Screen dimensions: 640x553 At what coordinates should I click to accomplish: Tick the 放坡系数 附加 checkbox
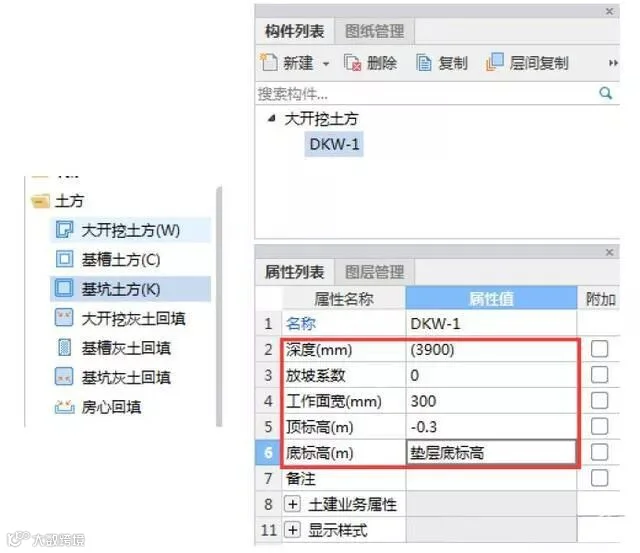(599, 375)
